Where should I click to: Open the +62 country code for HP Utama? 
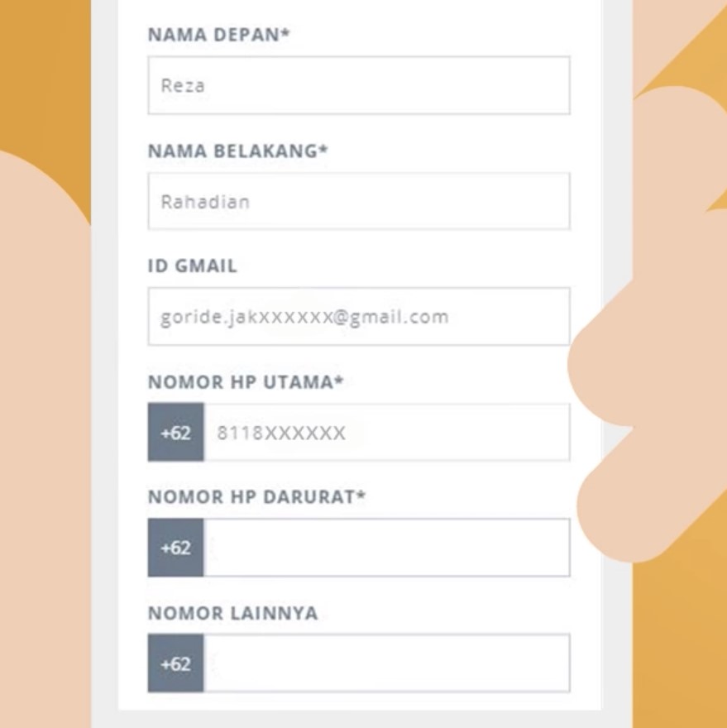click(176, 432)
